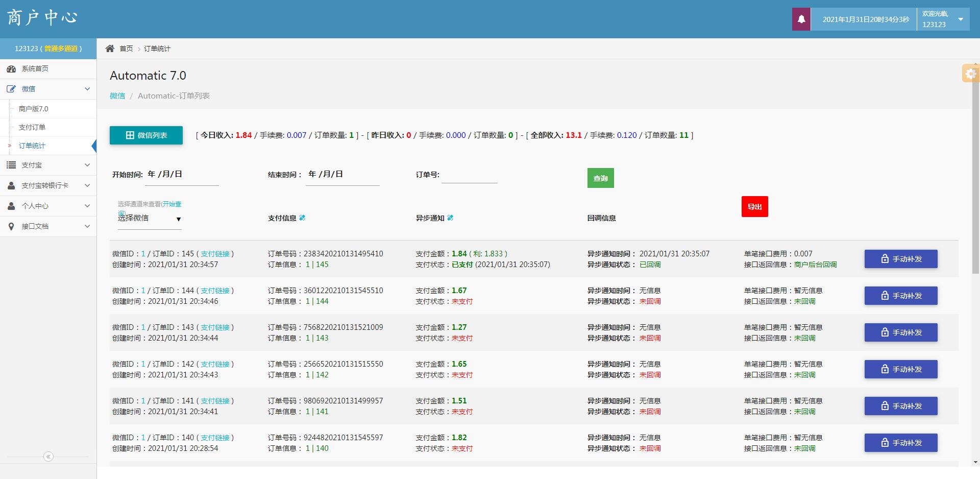Click the 系统首页 dashboard icon
This screenshot has height=479, width=980.
click(x=11, y=69)
